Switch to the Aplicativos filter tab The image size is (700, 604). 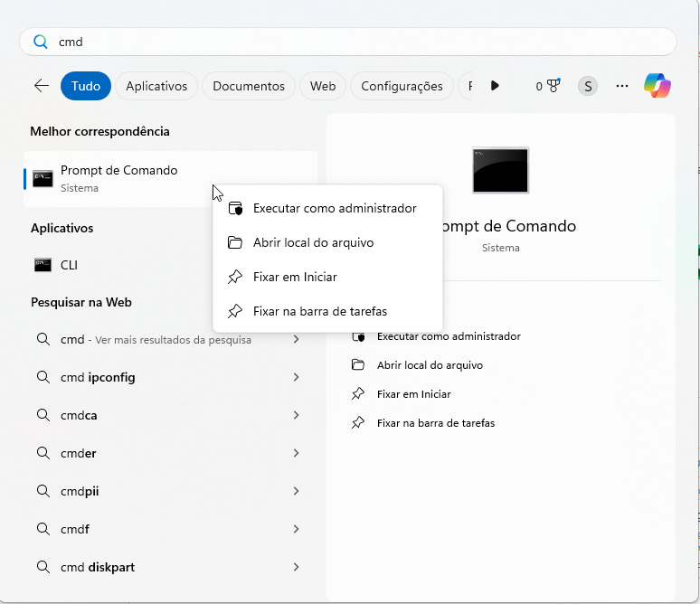[x=156, y=86]
